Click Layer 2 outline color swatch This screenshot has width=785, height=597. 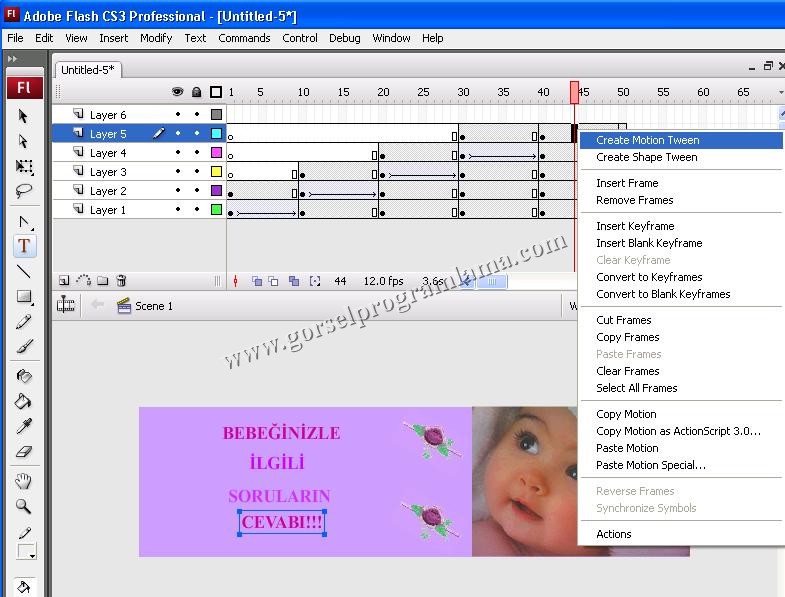[216, 191]
